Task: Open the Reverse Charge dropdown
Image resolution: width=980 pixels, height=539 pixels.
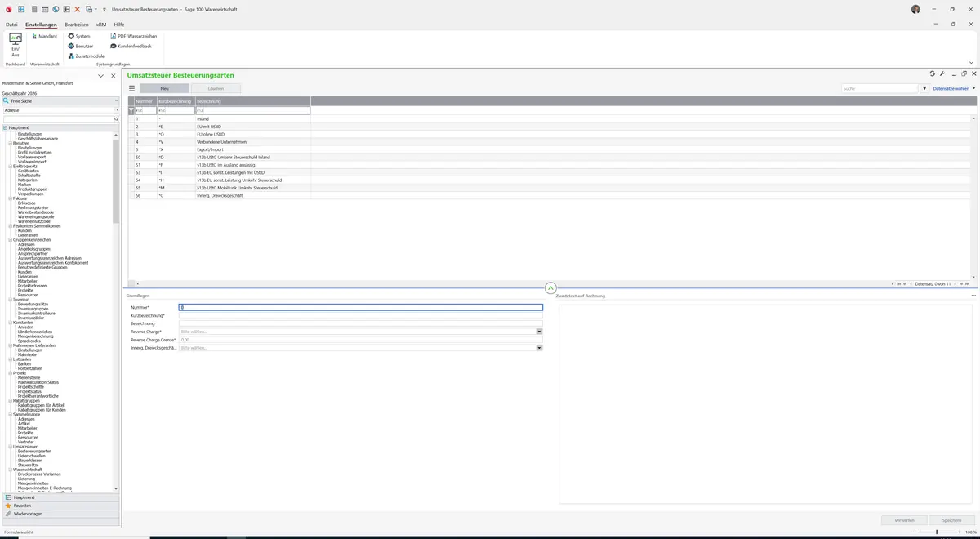Action: coord(539,332)
